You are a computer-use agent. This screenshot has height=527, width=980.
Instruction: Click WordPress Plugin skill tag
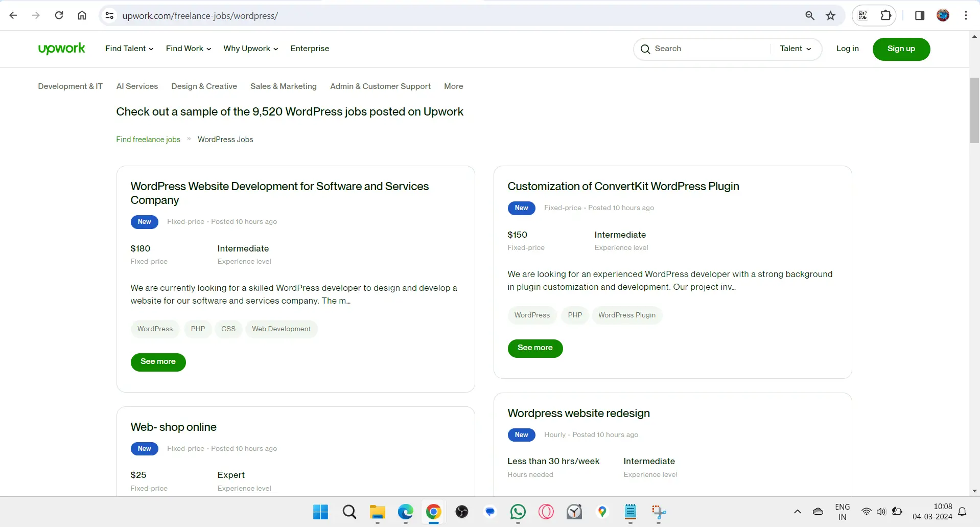(627, 315)
